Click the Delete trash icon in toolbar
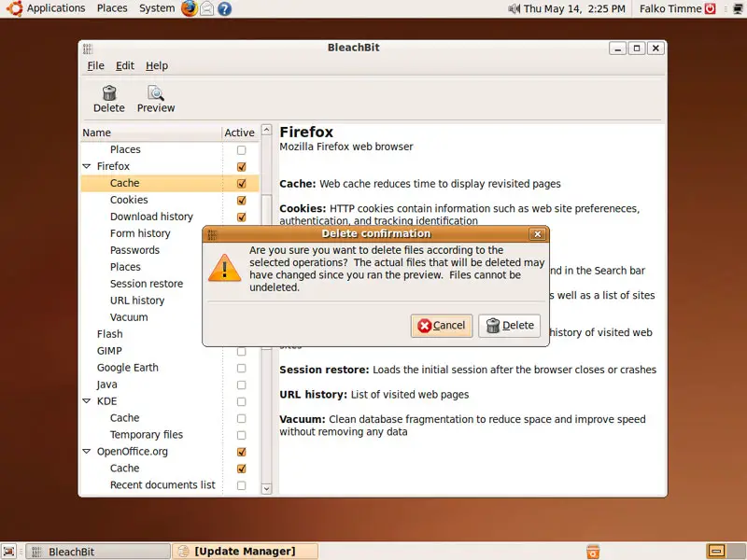 (x=109, y=92)
